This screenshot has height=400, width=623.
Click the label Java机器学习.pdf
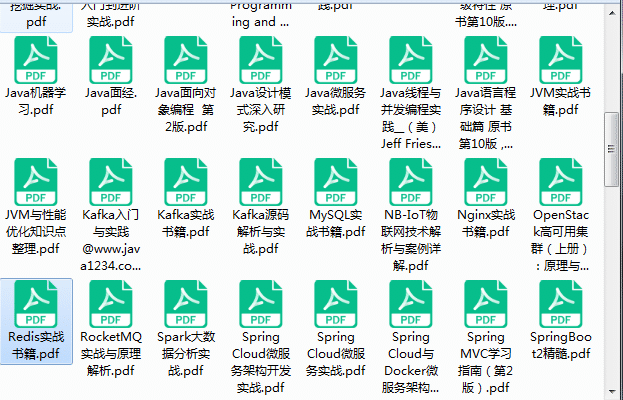click(x=36, y=101)
